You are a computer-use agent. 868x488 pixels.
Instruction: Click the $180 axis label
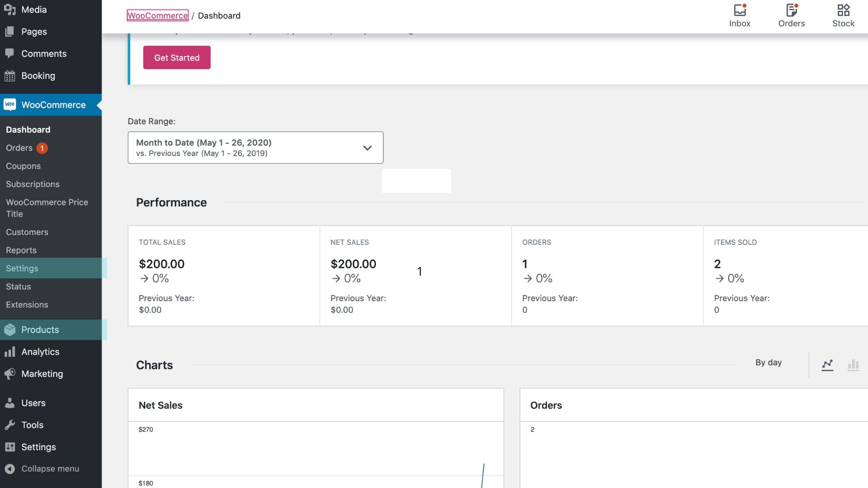[x=146, y=483]
